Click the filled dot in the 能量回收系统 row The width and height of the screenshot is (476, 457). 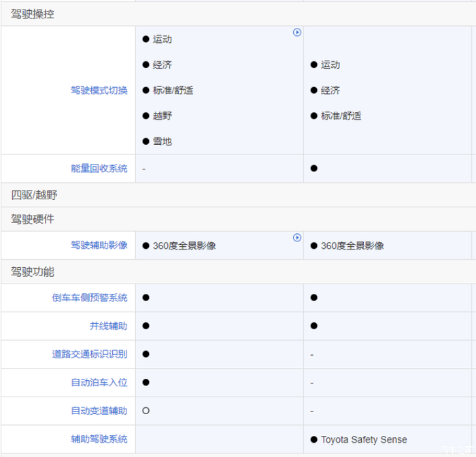point(313,168)
